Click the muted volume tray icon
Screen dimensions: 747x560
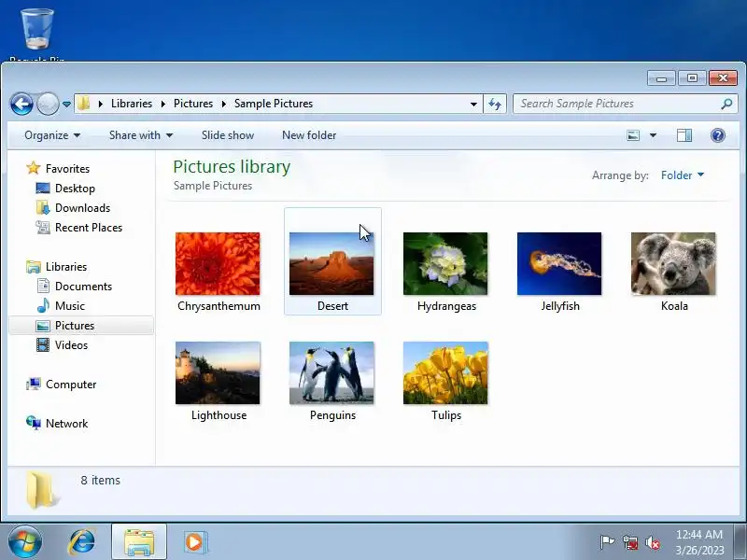pyautogui.click(x=653, y=542)
